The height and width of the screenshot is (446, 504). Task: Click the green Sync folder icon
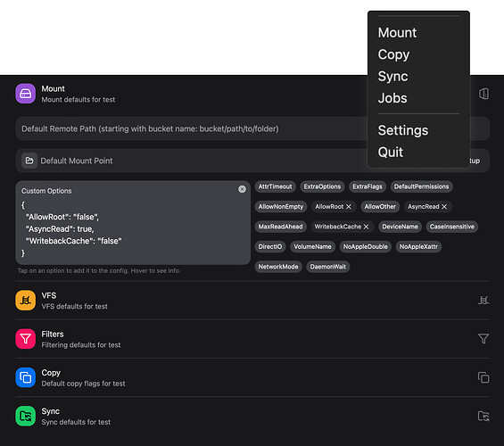point(25,416)
